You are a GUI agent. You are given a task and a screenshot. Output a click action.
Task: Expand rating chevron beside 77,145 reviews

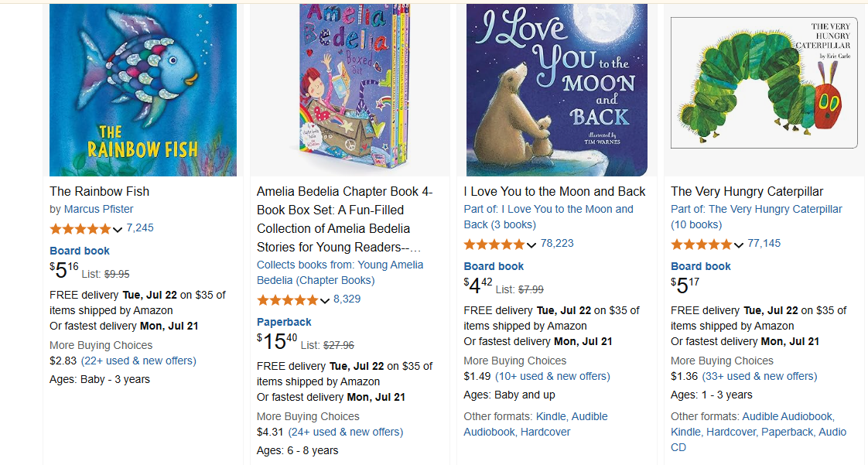pos(739,244)
